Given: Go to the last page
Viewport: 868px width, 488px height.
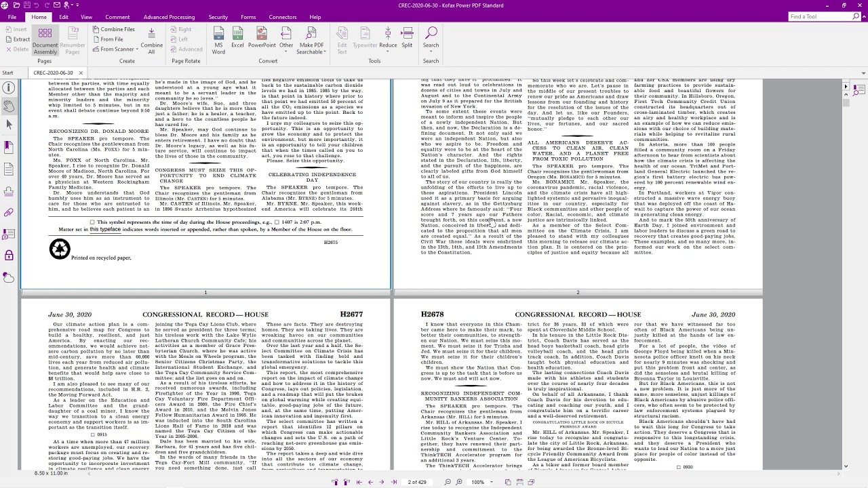Looking at the screenshot, I should click(x=393, y=482).
